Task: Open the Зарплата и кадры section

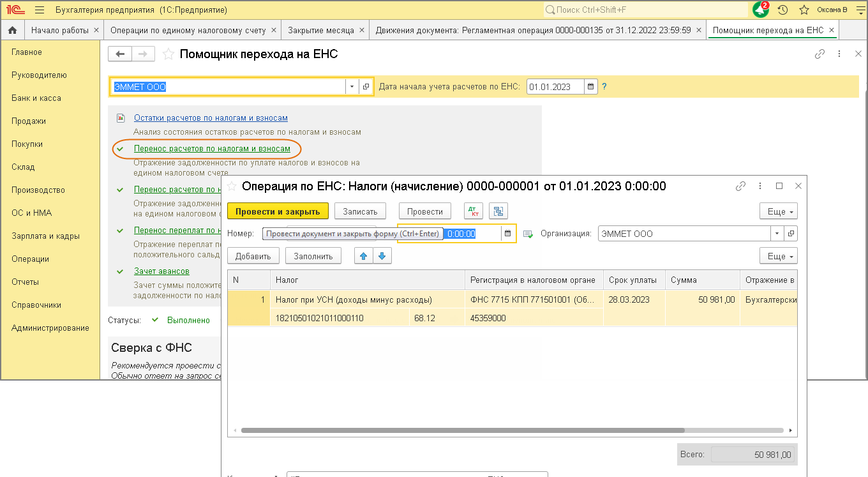Action: [45, 236]
